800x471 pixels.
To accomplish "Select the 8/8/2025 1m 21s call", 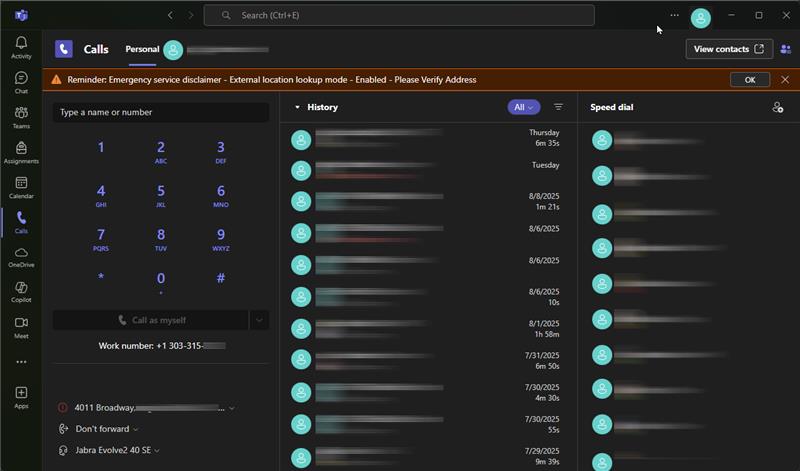I will coord(428,202).
